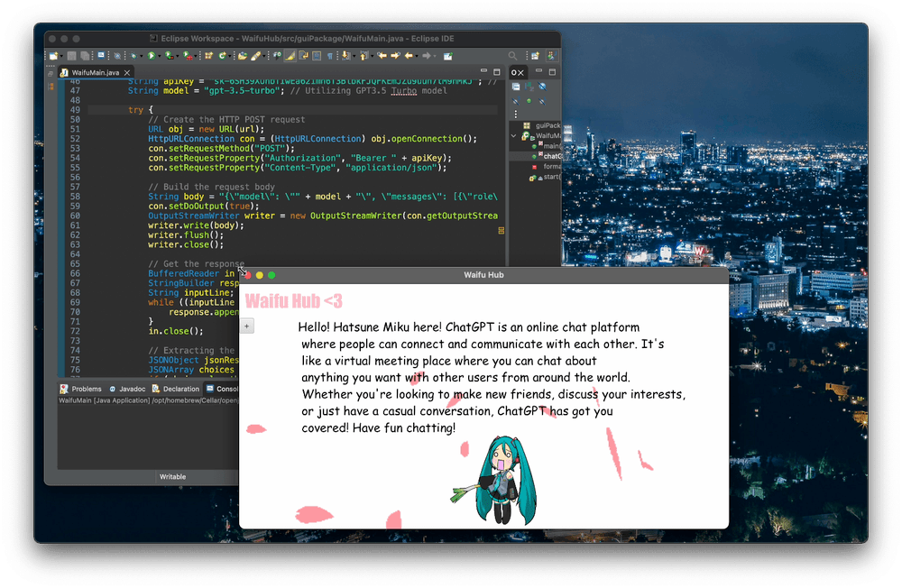Click the External Tools run icon
This screenshot has height=588, width=902.
[188, 56]
